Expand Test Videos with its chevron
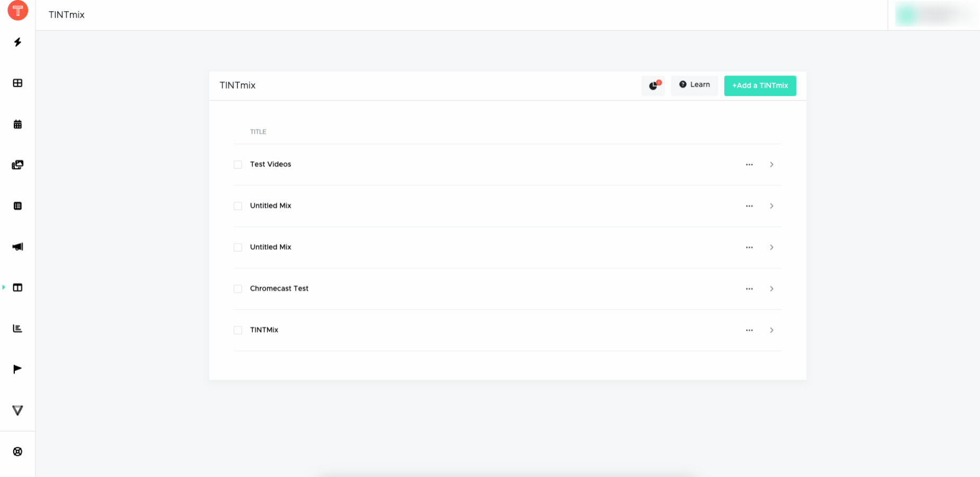 coord(771,164)
